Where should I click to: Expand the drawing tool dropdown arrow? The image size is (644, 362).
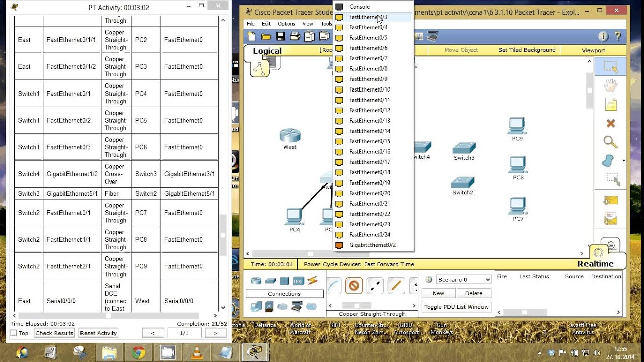[624, 161]
